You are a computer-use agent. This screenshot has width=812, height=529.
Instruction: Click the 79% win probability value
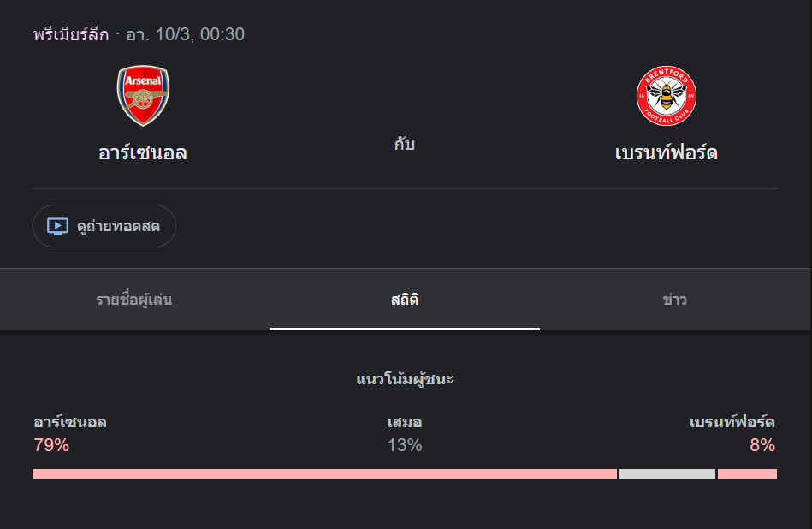(51, 445)
